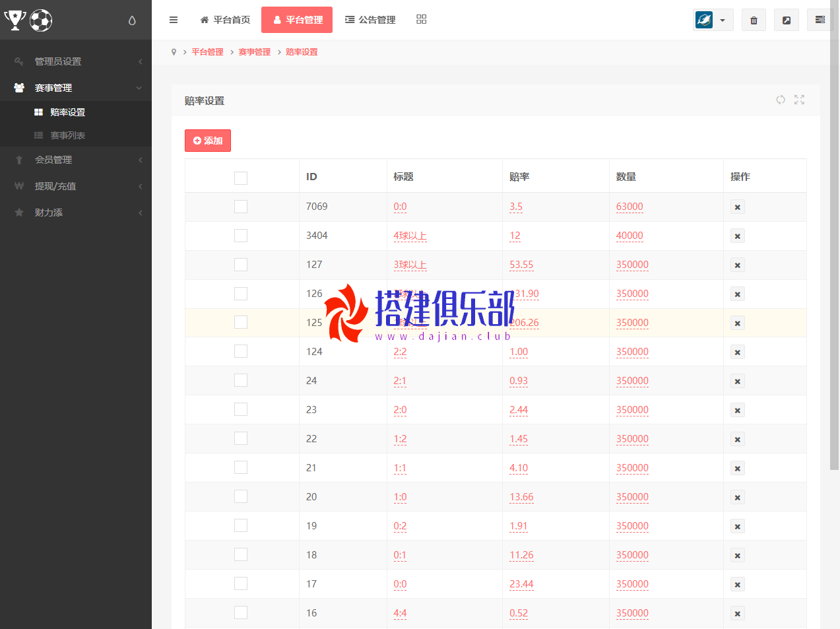The height and width of the screenshot is (629, 840).
Task: Edit quantity 40000 in row 3404
Action: [630, 236]
